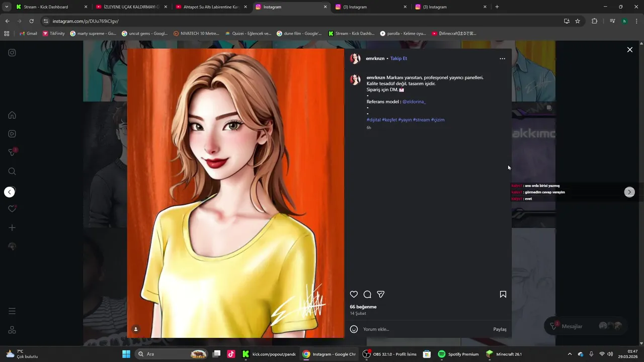This screenshot has width=644, height=362.
Task: Open post options three-dot menu
Action: click(x=502, y=59)
